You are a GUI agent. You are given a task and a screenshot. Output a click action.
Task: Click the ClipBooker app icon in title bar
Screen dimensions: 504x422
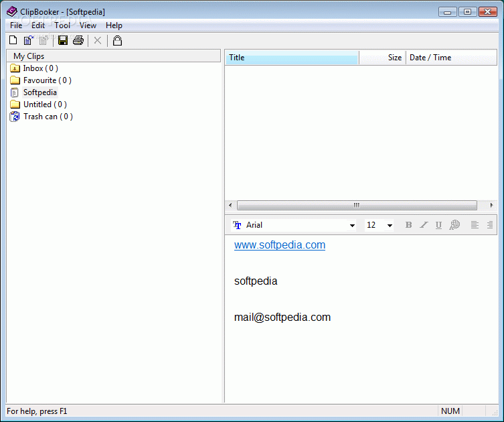(x=12, y=11)
